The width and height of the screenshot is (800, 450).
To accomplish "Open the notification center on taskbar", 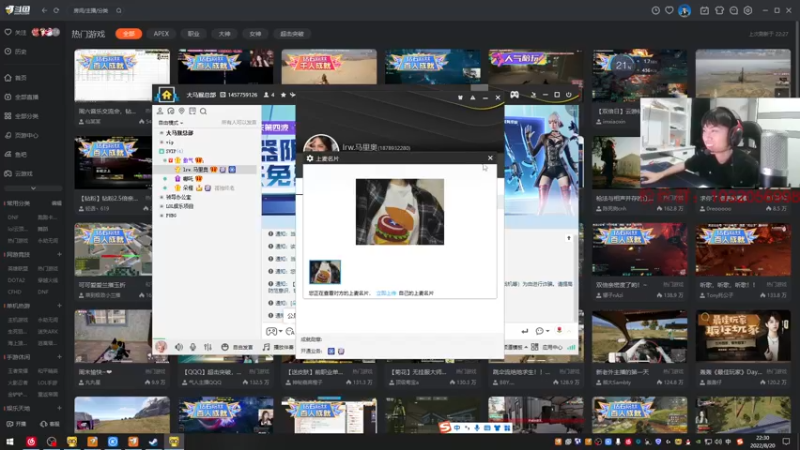I will tap(786, 442).
